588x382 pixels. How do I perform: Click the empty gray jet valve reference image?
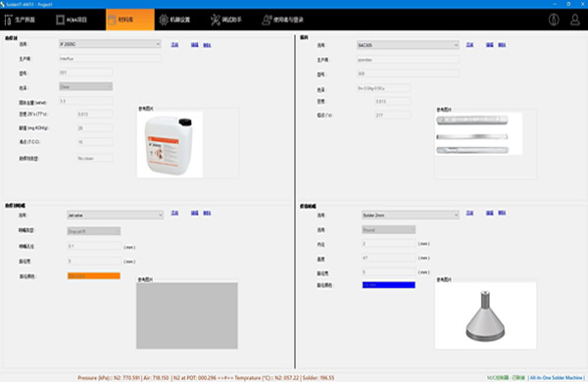click(x=187, y=315)
